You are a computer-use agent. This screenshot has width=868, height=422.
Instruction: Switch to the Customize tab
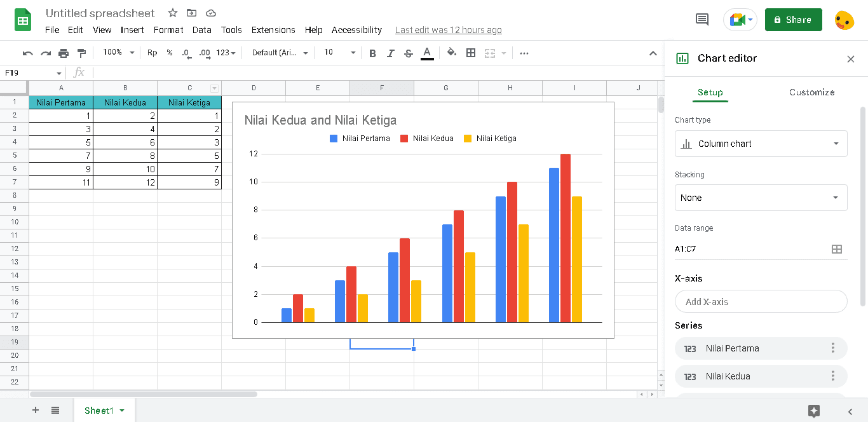point(811,92)
